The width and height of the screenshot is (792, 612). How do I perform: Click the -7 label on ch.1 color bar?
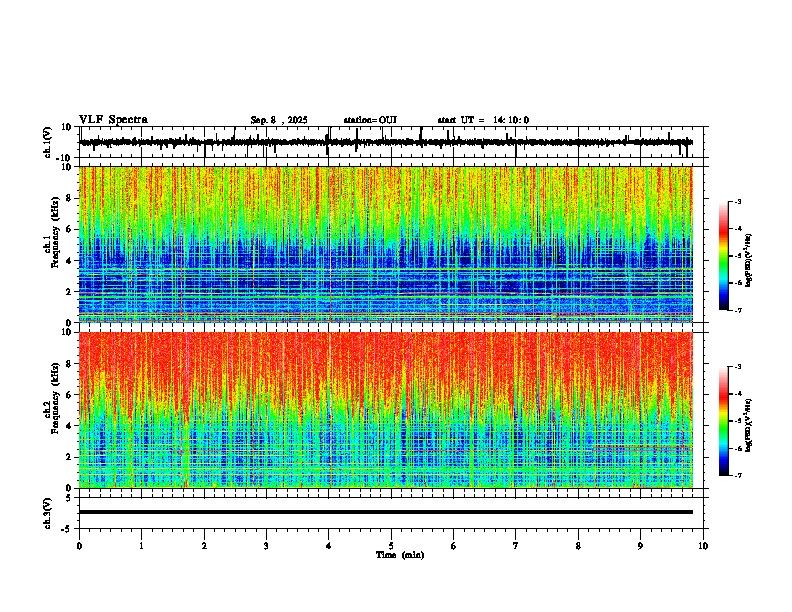click(x=737, y=311)
